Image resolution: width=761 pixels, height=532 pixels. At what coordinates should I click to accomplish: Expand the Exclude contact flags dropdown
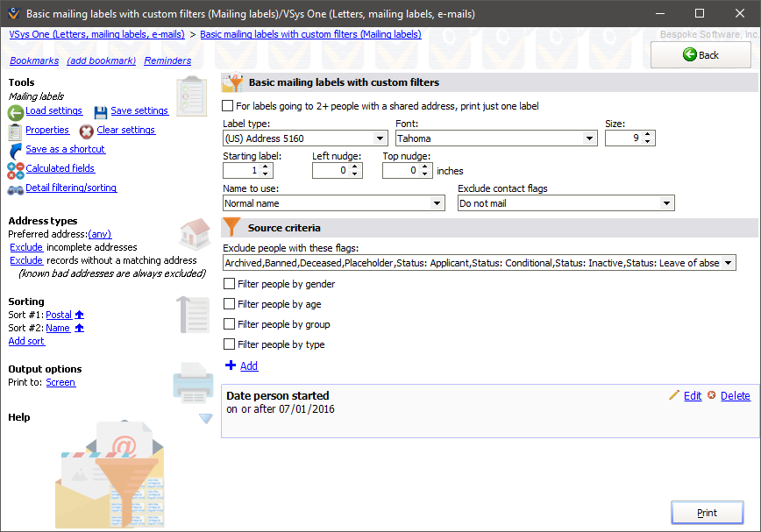tap(668, 202)
